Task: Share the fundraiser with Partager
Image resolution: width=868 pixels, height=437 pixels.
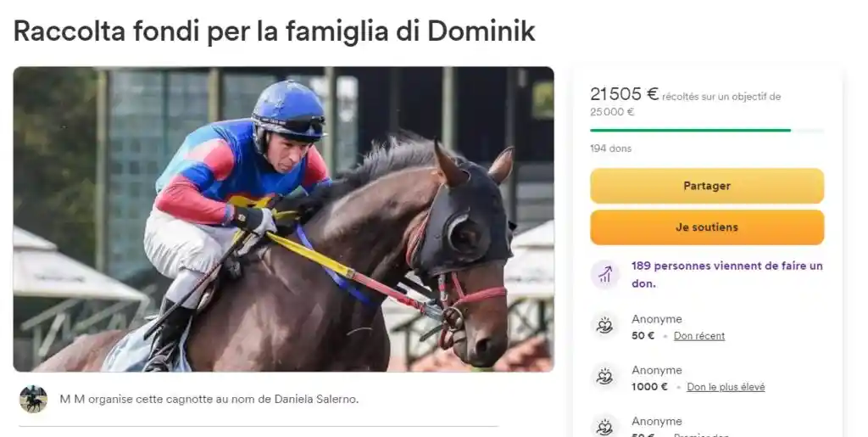Action: (707, 186)
